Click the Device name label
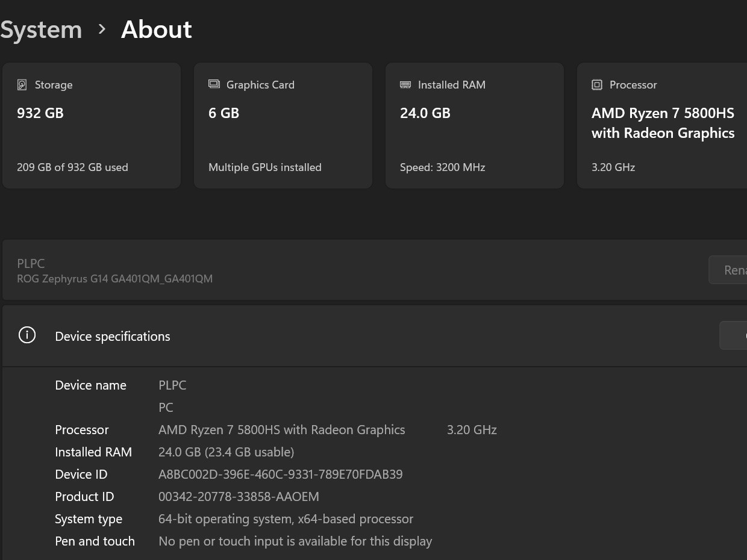The image size is (747, 560). click(x=91, y=385)
